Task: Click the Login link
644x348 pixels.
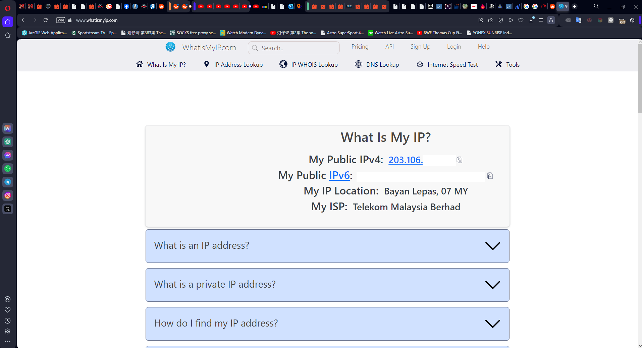Action: (x=454, y=47)
